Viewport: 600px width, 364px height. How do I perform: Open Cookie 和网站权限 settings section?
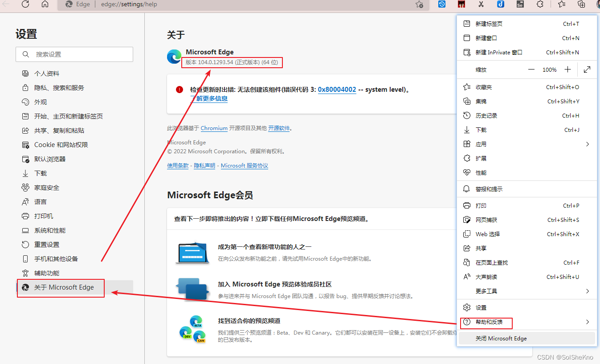74,145
